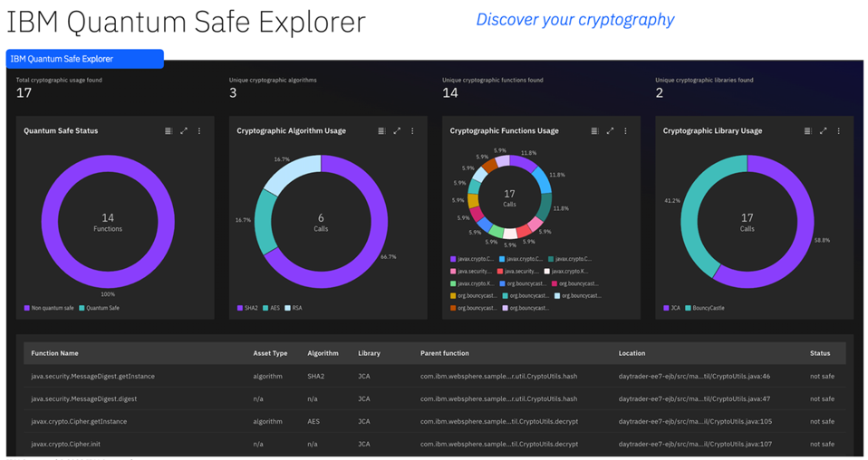The image size is (868, 460).
Task: Open Cryptographic Algorithm Usage options menu
Action: pos(412,131)
